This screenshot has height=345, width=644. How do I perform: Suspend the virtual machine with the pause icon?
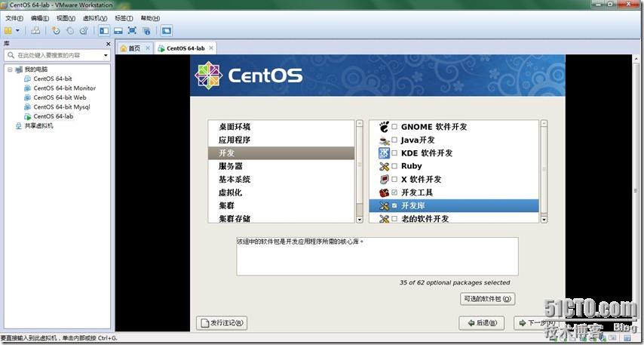tap(8, 30)
